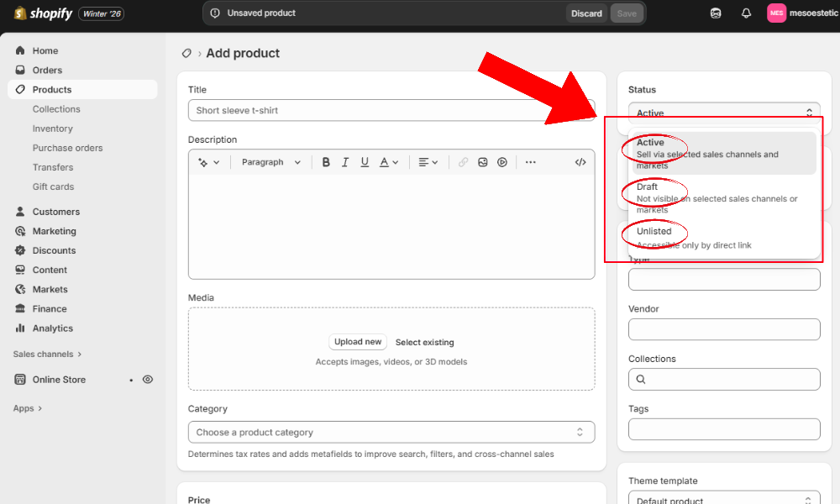840x504 pixels.
Task: Switch to HTML code view icon
Action: pyautogui.click(x=580, y=162)
